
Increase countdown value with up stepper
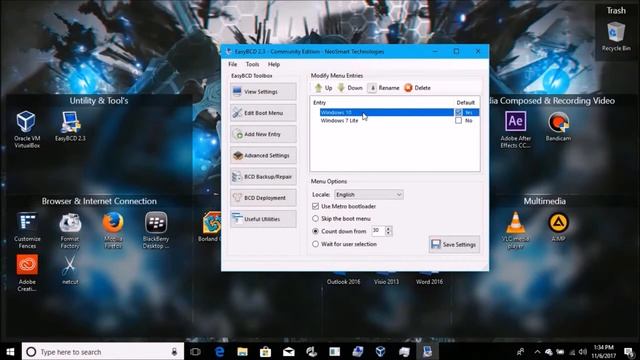pyautogui.click(x=389, y=229)
